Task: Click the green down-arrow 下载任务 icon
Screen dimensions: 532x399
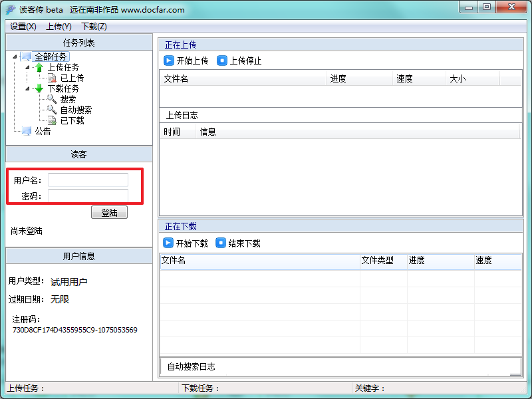Action: coord(39,88)
